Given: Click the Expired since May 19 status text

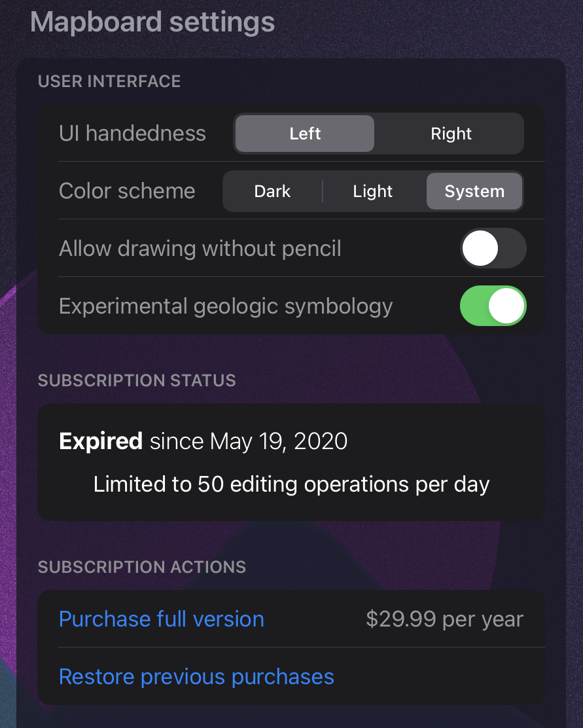Looking at the screenshot, I should point(203,442).
